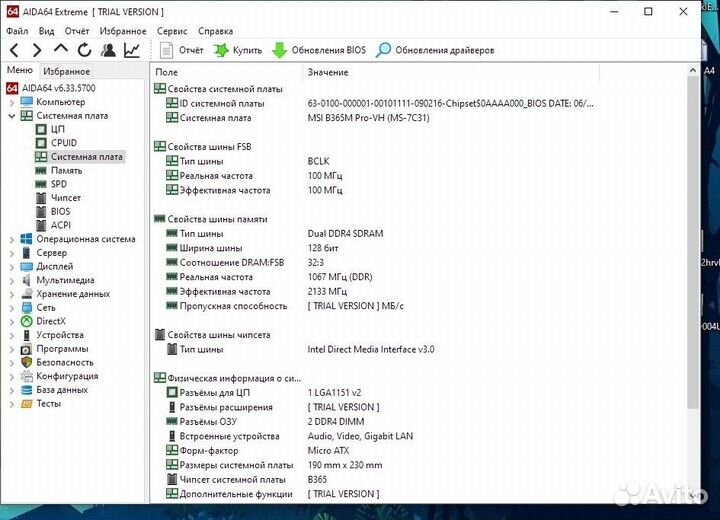Expand the Операционная система node

coord(12,239)
